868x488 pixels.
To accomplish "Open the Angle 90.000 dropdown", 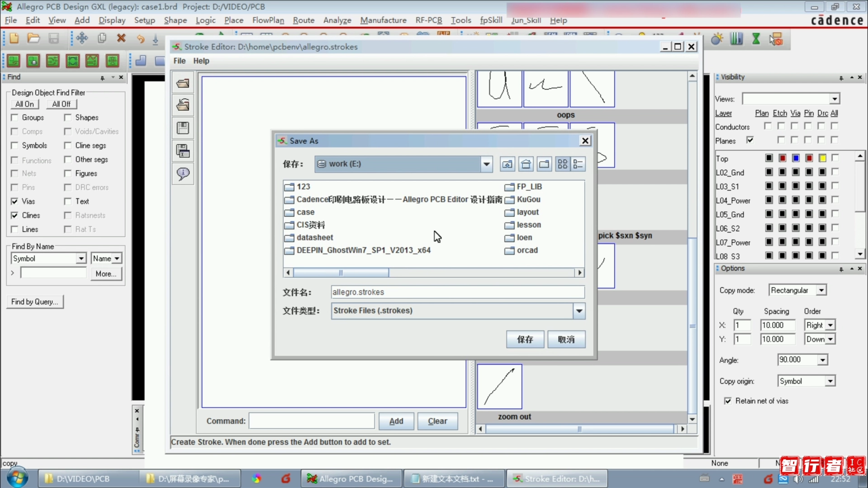I will 822,360.
